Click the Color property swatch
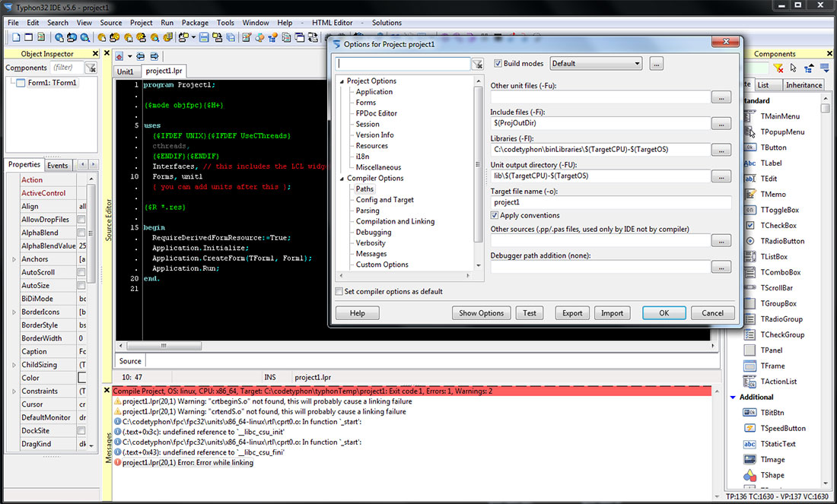The width and height of the screenshot is (837, 504). tap(82, 378)
